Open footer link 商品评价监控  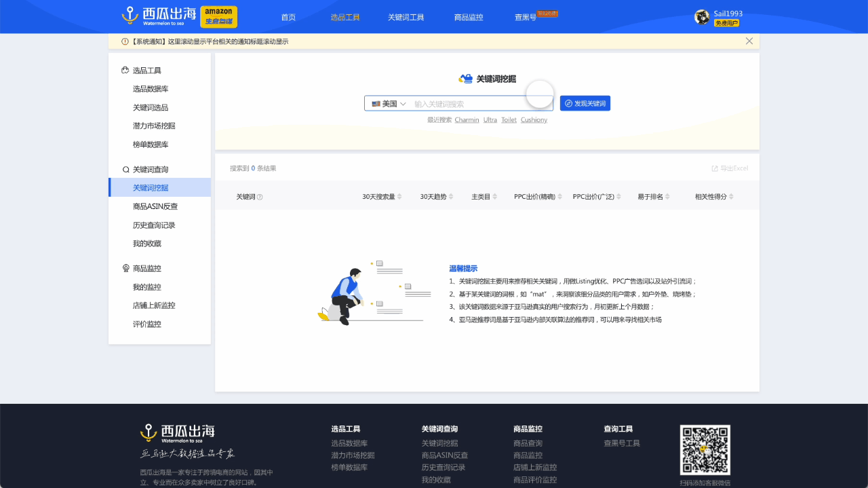(535, 480)
